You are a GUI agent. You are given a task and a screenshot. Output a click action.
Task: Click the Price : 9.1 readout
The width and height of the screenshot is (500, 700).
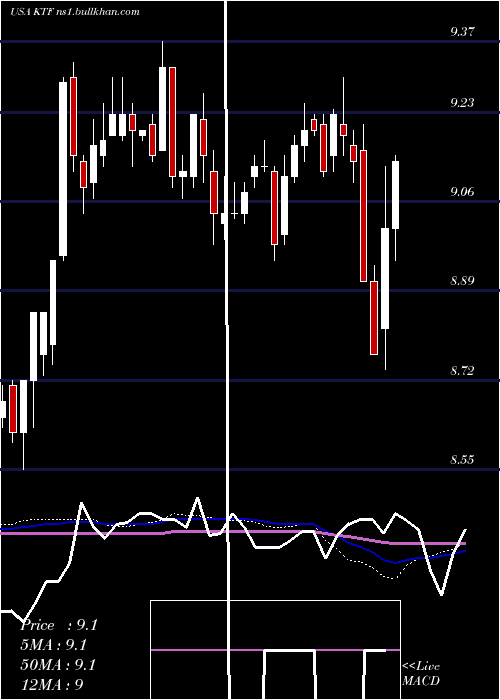click(59, 625)
